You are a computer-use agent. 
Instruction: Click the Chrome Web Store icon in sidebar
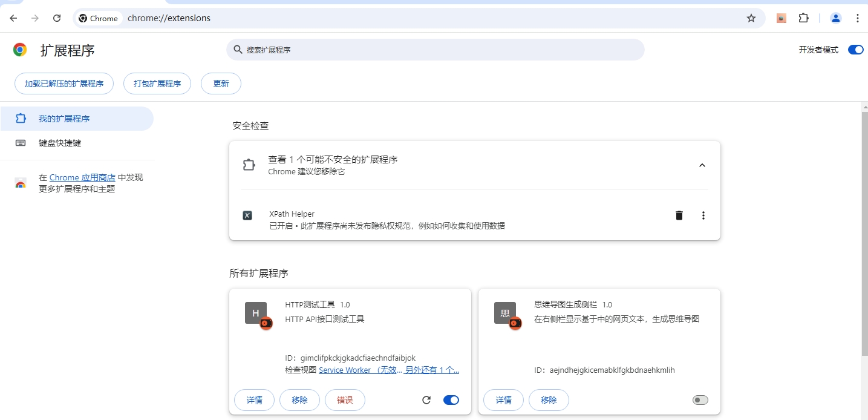click(21, 183)
